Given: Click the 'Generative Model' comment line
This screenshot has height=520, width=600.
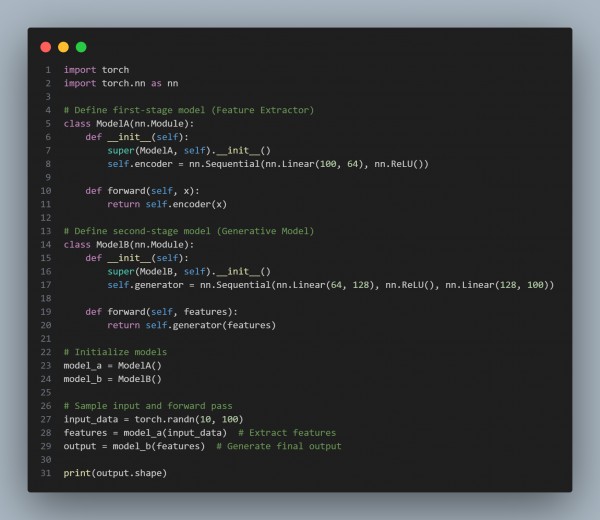Looking at the screenshot, I should tap(189, 231).
